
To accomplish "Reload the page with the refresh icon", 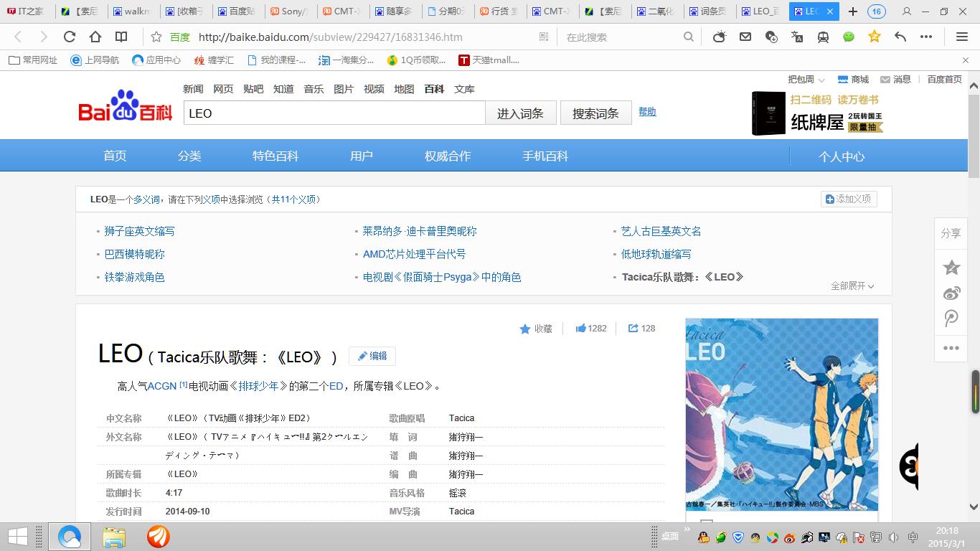I will [x=70, y=37].
